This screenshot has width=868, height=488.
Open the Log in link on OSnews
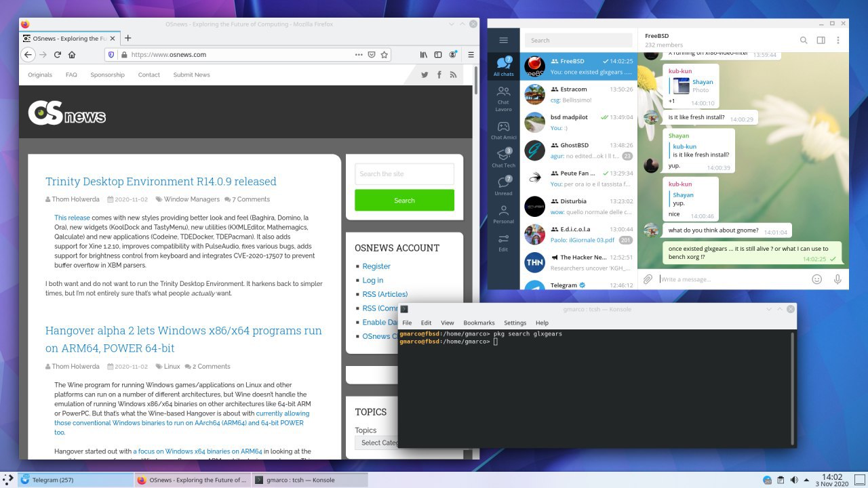(x=373, y=280)
